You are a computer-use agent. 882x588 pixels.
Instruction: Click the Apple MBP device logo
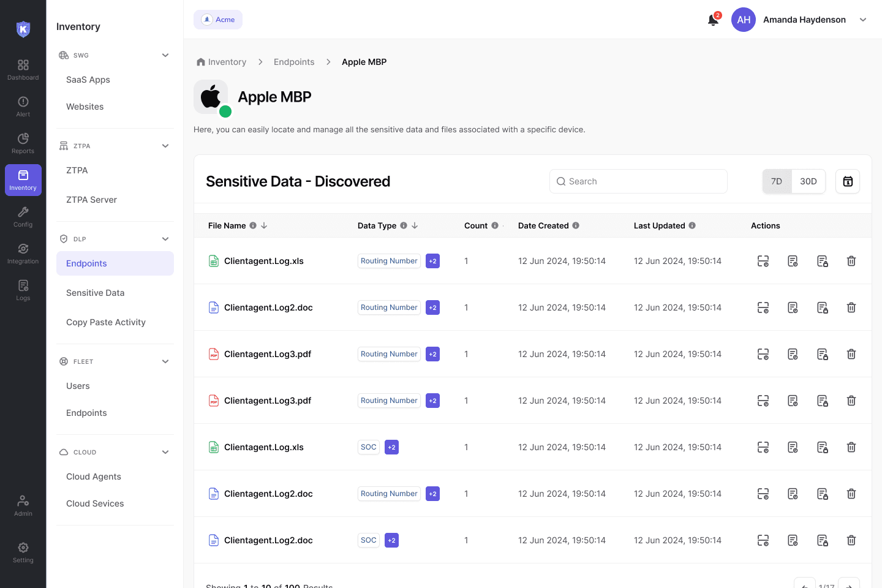coord(211,97)
